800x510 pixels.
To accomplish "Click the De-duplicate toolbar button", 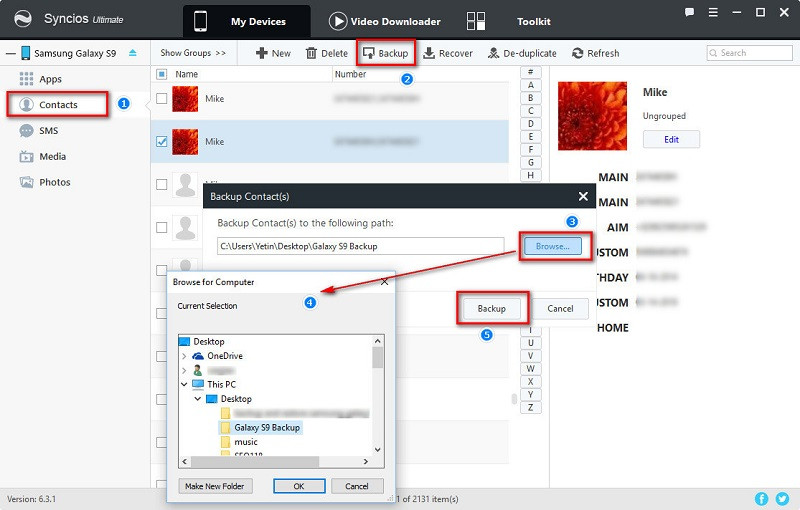I will click(522, 53).
